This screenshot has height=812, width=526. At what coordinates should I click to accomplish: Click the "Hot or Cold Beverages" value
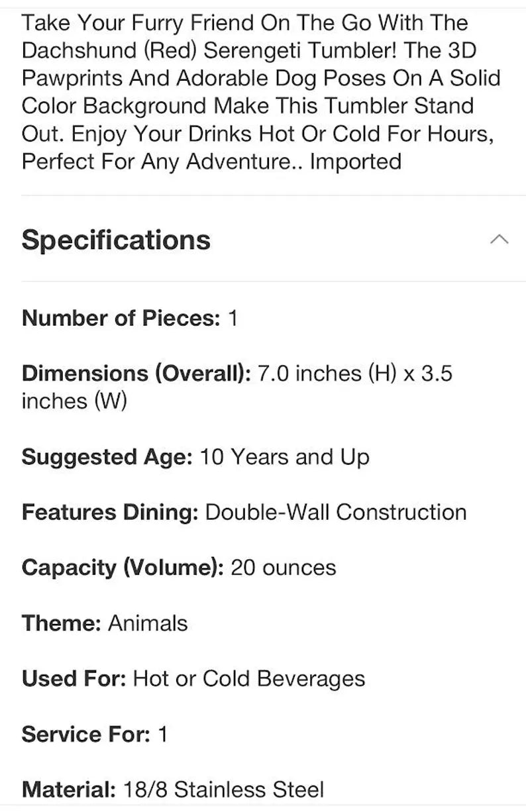point(249,679)
